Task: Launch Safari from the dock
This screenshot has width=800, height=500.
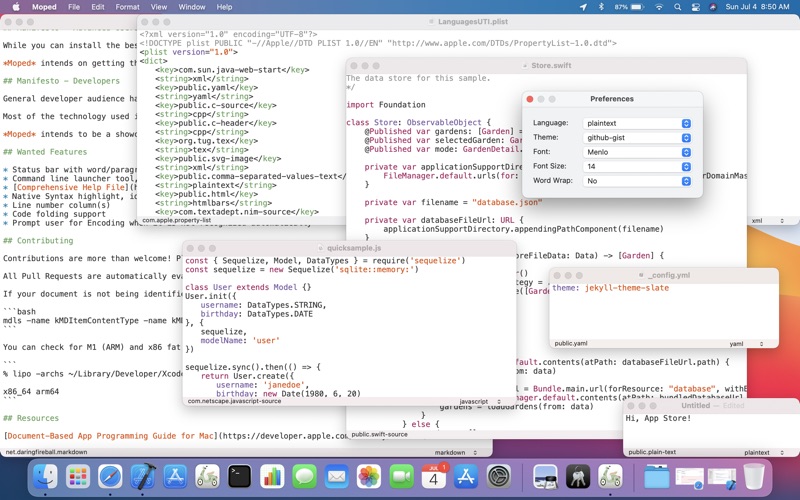Action: (110, 478)
